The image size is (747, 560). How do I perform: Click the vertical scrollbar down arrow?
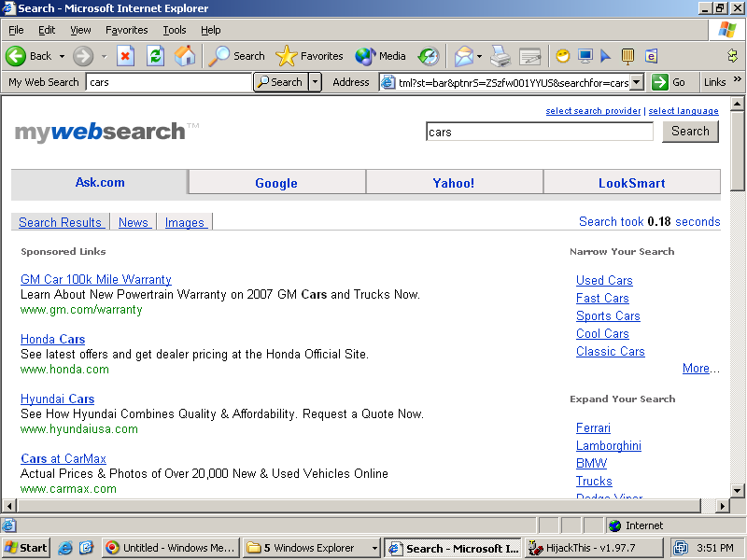(x=737, y=491)
